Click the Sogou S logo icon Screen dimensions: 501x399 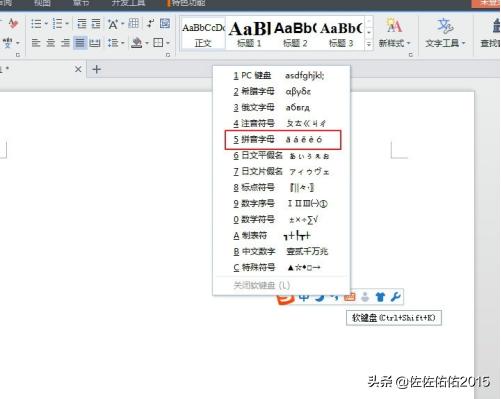(x=285, y=299)
